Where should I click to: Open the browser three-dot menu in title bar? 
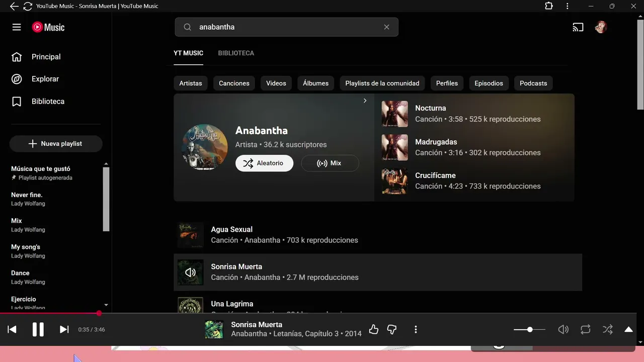pos(568,6)
